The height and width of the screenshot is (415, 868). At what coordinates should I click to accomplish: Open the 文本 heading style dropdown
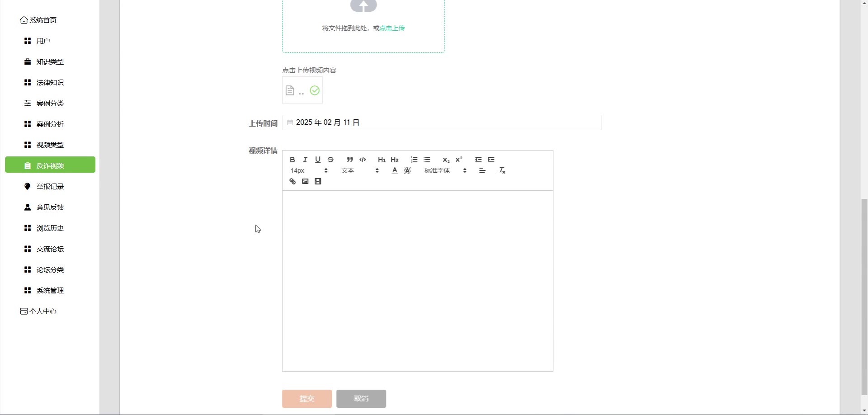point(360,170)
